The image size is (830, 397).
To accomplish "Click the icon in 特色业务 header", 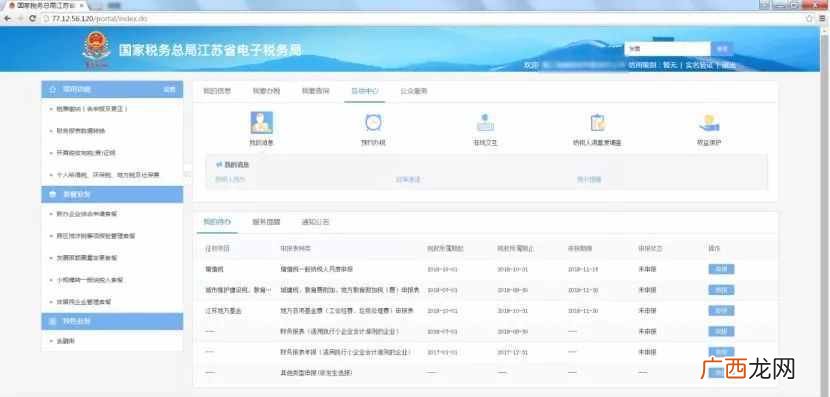I will pos(52,321).
